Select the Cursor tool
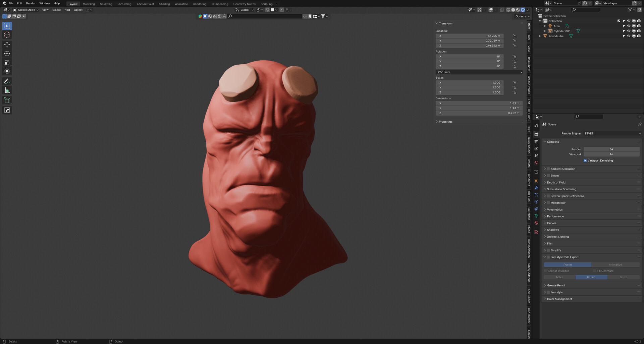 point(7,35)
